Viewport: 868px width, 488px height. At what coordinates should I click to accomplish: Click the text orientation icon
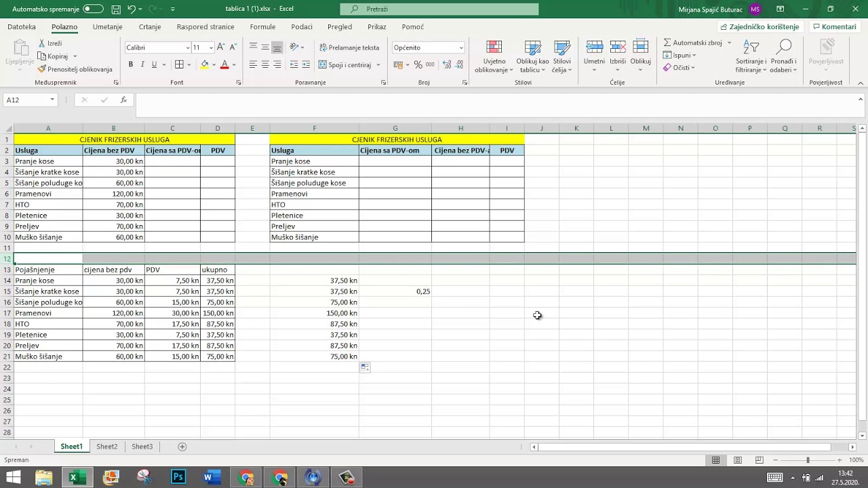(294, 47)
